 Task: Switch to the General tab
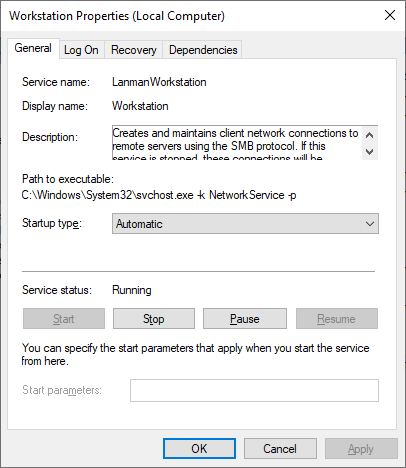click(x=33, y=49)
